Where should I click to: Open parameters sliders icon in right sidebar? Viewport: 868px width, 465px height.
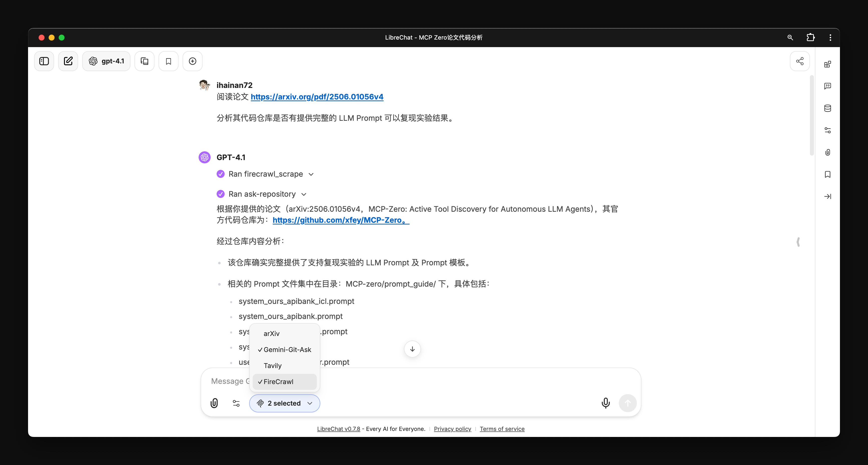click(828, 130)
